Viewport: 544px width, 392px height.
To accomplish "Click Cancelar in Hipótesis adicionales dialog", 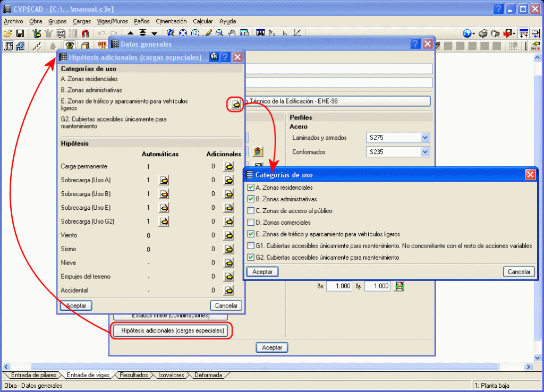I will coord(226,305).
